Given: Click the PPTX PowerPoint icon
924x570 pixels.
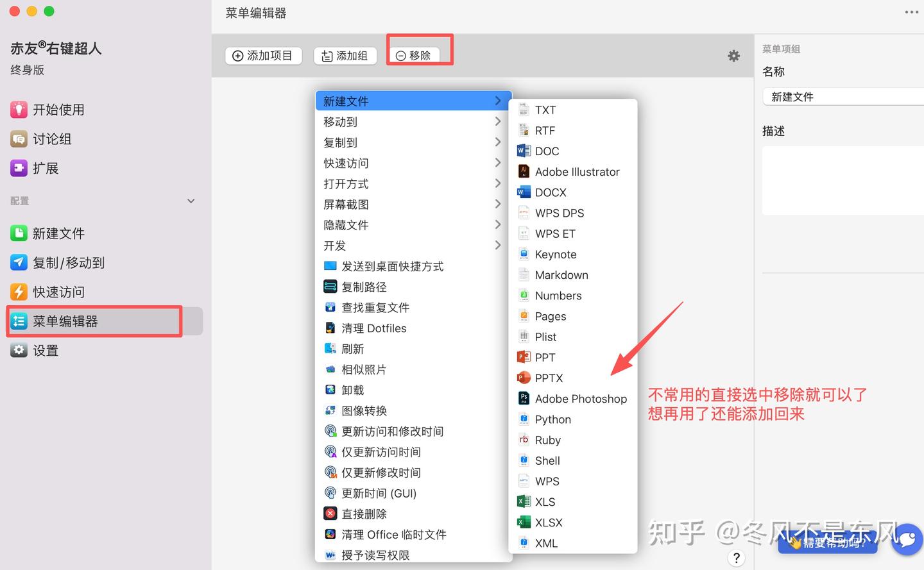Looking at the screenshot, I should click(x=524, y=378).
